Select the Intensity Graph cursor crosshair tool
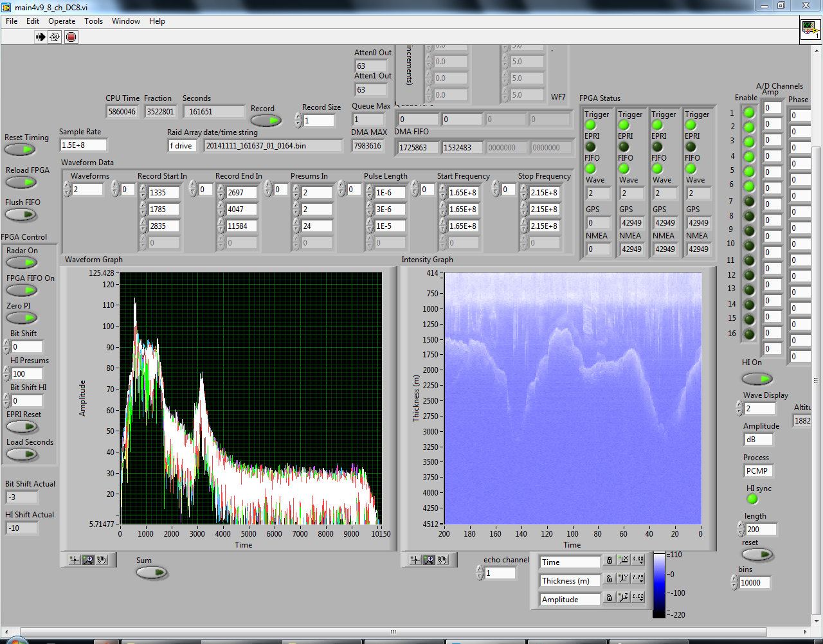The image size is (823, 644). pyautogui.click(x=415, y=560)
